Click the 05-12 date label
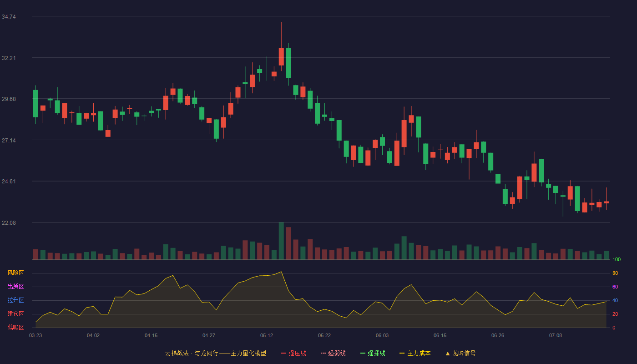Image resolution: width=637 pixels, height=364 pixels. tap(267, 335)
